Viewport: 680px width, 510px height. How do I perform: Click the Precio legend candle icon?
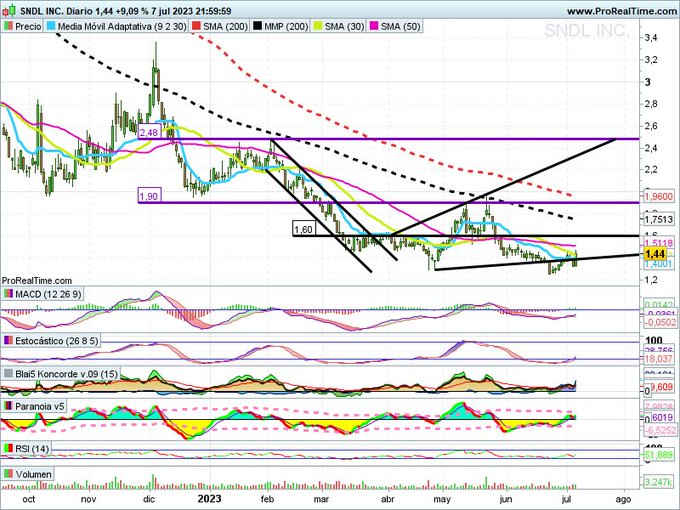click(x=7, y=26)
